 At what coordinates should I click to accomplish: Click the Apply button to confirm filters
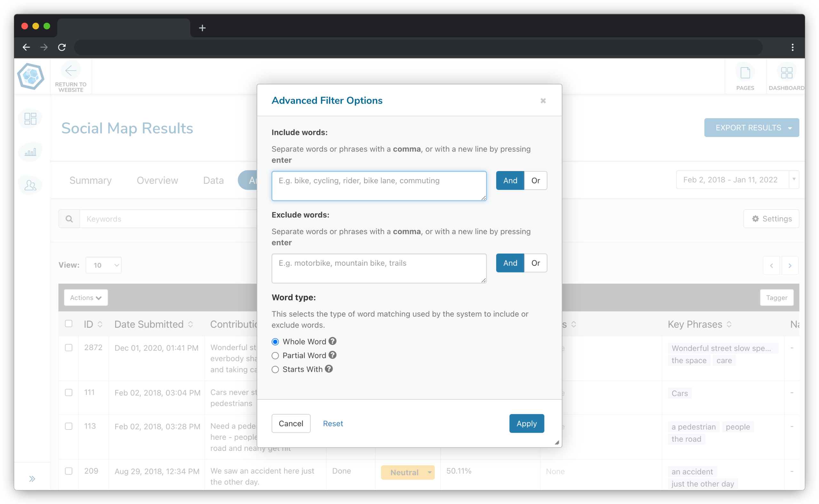tap(526, 423)
